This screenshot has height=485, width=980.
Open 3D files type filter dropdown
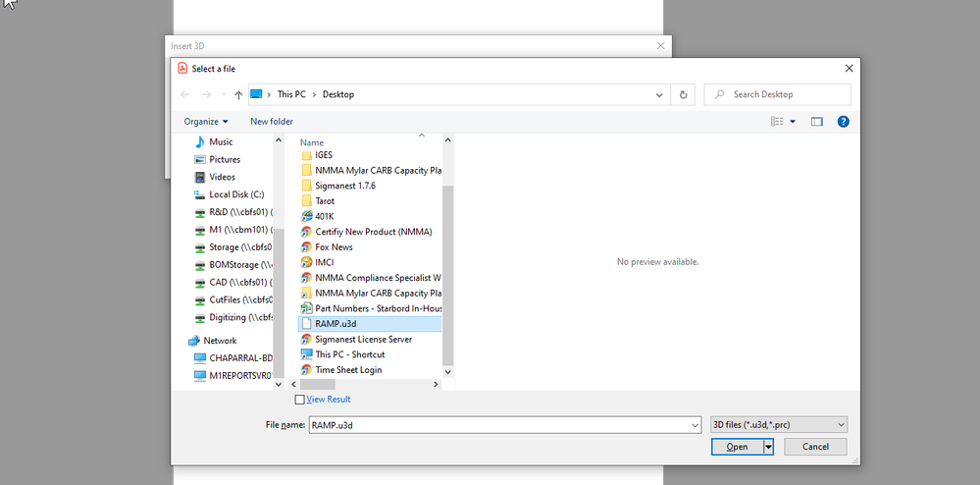(x=779, y=425)
